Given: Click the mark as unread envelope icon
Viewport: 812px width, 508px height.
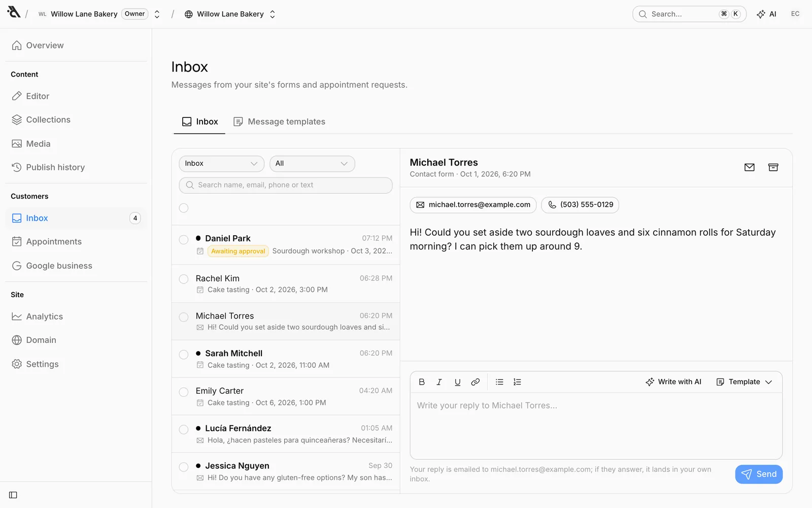Looking at the screenshot, I should [750, 168].
